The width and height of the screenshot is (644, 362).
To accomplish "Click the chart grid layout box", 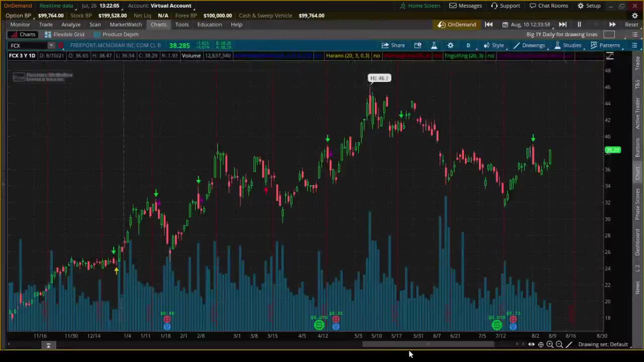I will [609, 34].
